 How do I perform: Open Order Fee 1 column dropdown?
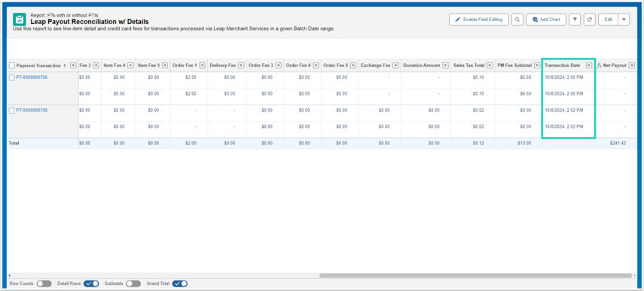[x=203, y=65]
